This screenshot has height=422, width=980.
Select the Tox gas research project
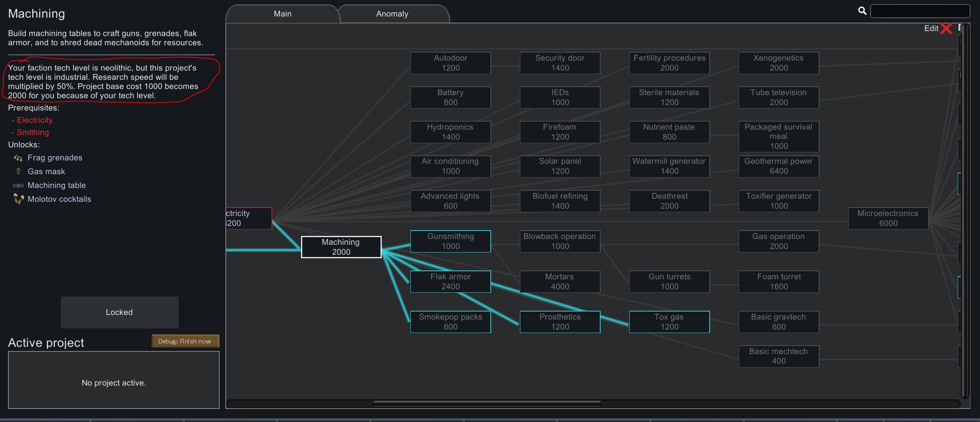[669, 322]
